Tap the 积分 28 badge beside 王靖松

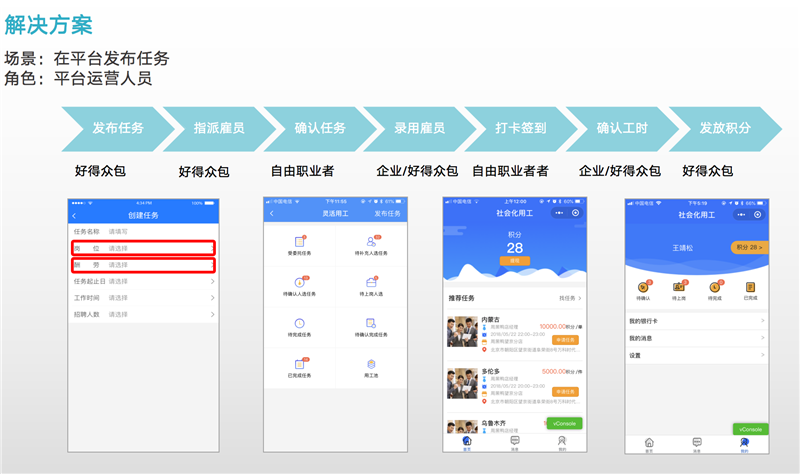tap(748, 246)
